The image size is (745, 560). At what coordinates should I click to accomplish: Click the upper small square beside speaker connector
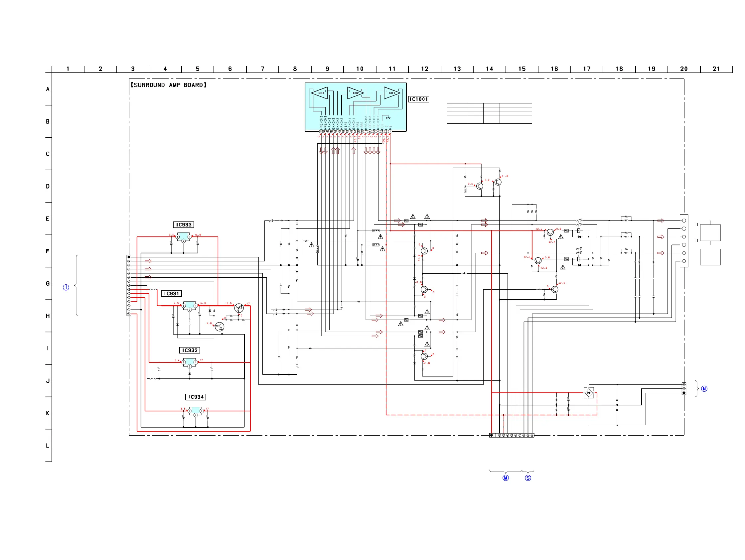(x=696, y=224)
